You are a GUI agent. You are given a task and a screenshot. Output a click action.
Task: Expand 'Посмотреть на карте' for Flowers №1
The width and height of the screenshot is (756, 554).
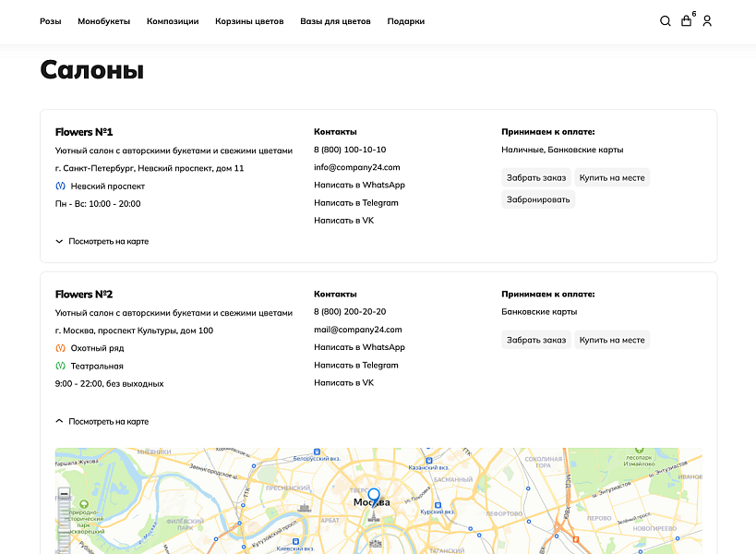point(102,242)
